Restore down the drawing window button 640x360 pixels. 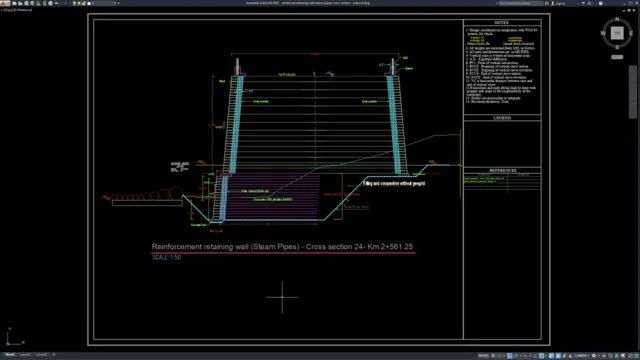click(629, 10)
